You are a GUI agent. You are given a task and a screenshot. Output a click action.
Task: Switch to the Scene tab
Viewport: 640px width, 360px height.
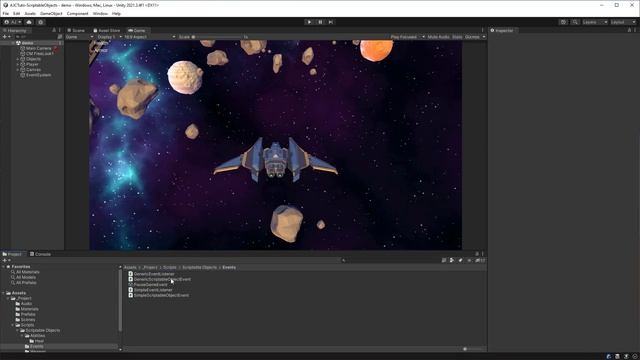coord(76,30)
